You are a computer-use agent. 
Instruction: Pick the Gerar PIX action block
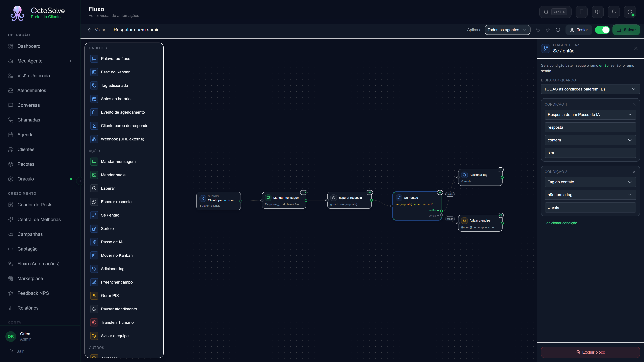[124, 295]
